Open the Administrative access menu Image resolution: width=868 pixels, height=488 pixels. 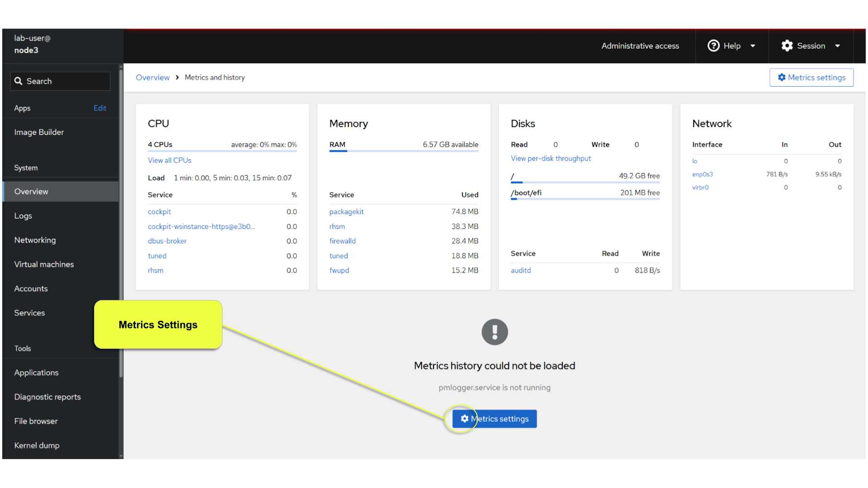pyautogui.click(x=640, y=46)
